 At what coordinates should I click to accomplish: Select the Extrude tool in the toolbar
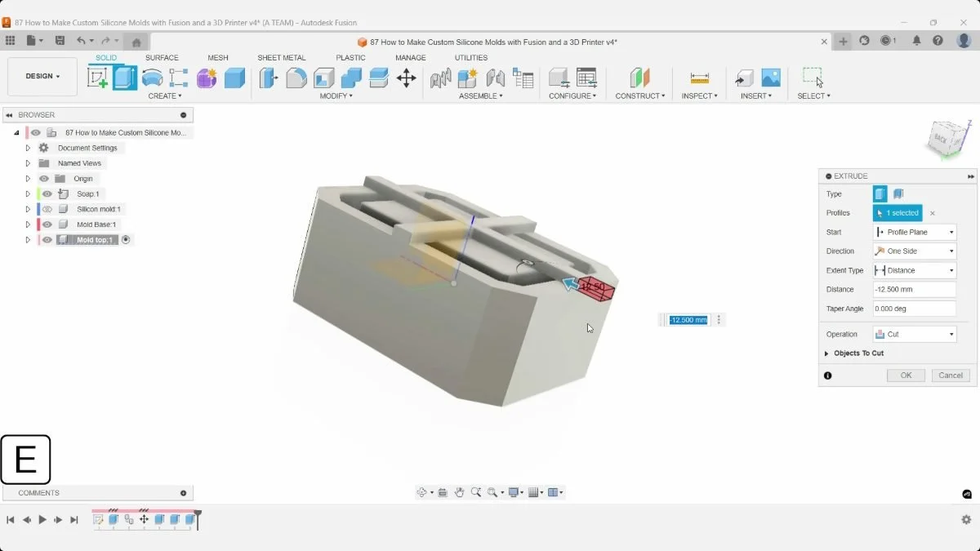(124, 78)
